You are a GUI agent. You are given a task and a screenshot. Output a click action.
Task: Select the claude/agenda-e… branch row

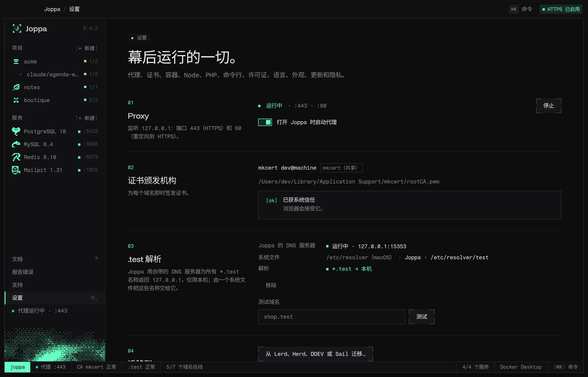tap(55, 74)
